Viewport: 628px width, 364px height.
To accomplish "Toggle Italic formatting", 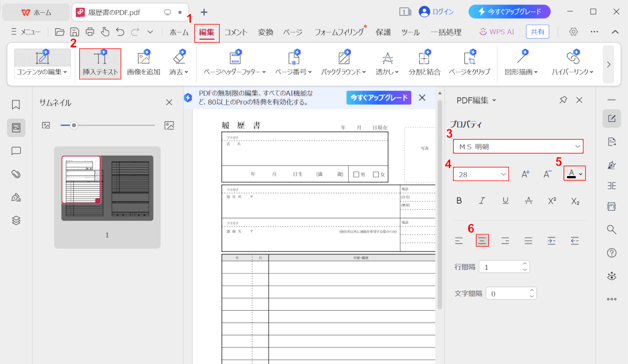I will tap(482, 201).
